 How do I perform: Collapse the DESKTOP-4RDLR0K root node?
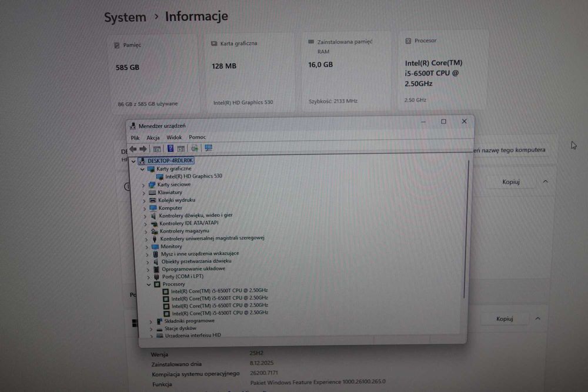(x=133, y=162)
